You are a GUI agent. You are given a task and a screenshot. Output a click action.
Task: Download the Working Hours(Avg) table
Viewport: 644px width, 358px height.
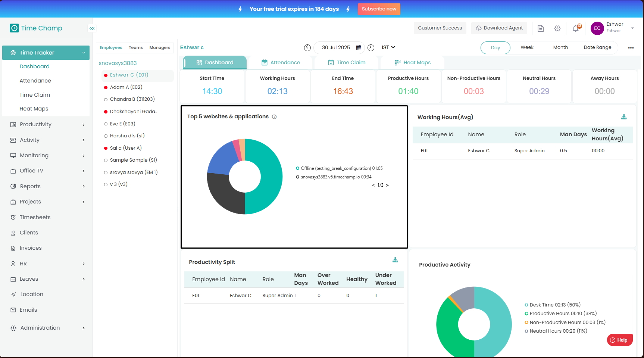(624, 117)
